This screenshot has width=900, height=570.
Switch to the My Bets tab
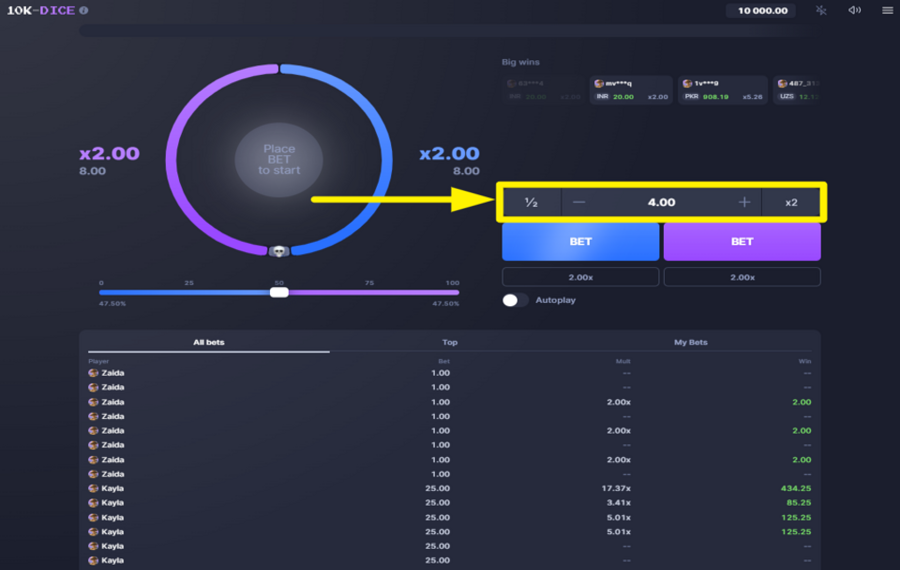[x=690, y=342]
